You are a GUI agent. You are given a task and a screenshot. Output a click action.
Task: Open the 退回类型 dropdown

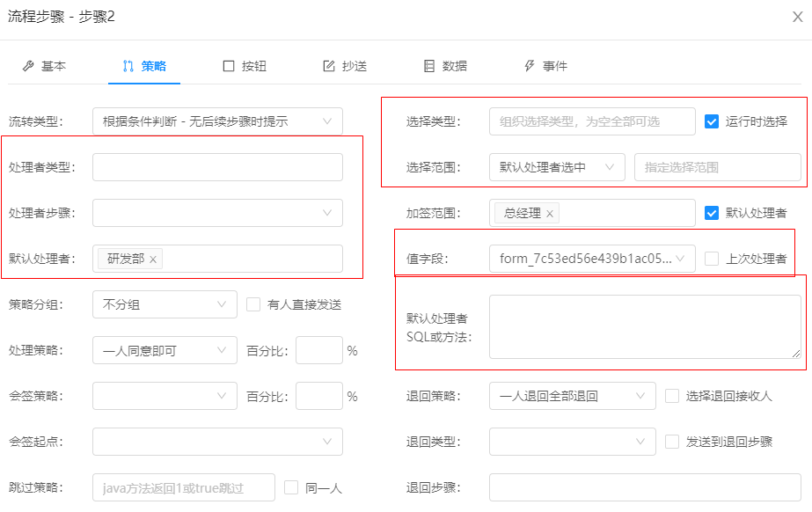(x=573, y=442)
